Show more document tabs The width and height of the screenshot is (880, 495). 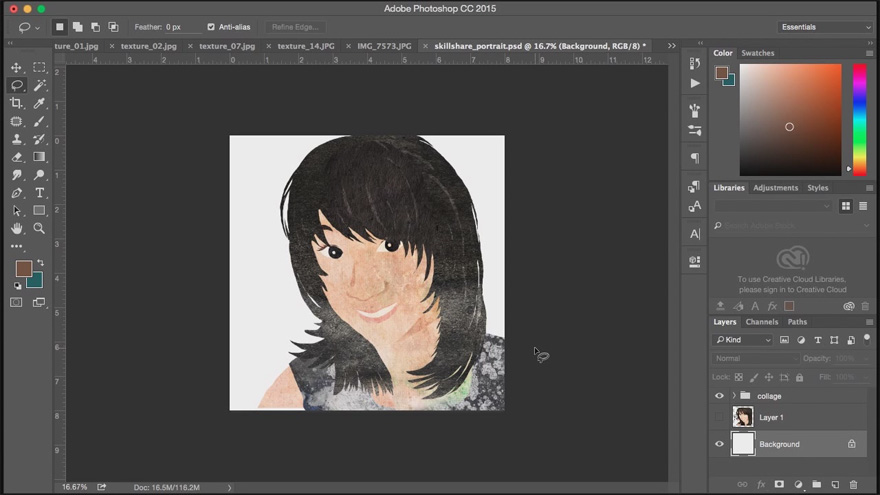pyautogui.click(x=672, y=46)
